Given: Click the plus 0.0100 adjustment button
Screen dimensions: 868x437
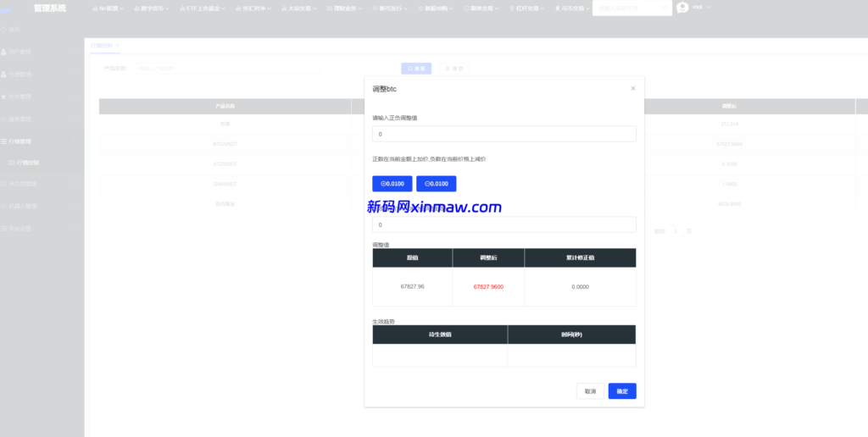Looking at the screenshot, I should (x=392, y=184).
